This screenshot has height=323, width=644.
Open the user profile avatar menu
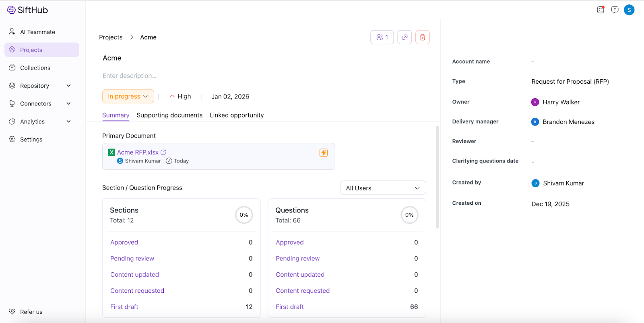[629, 10]
